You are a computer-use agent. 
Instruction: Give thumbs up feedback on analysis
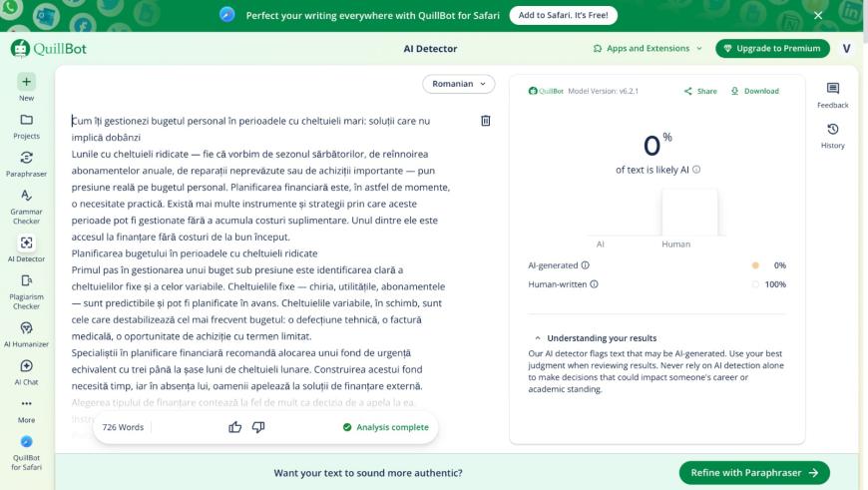[x=235, y=427]
